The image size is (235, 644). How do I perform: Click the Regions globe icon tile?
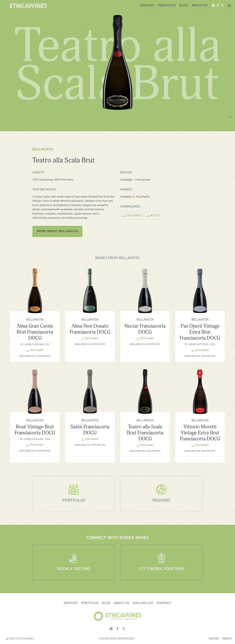(x=161, y=494)
